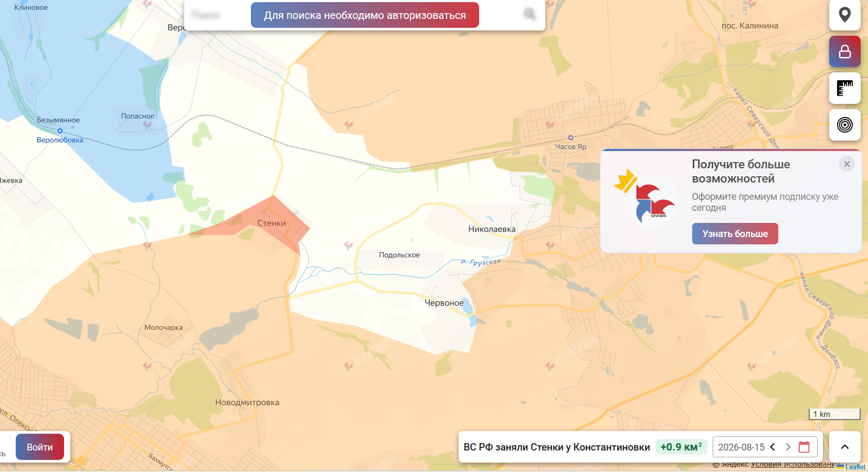Click the headline 'ВС РФ заняли Стенки у Константиновки'

pos(557,447)
